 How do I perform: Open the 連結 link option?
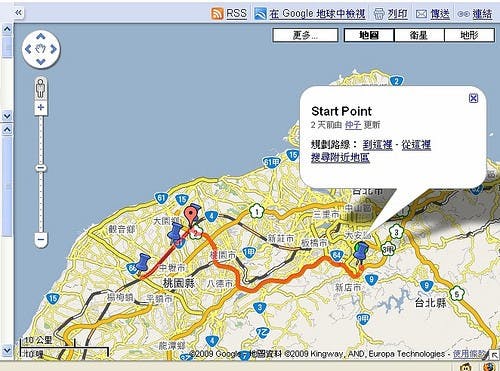(x=482, y=14)
